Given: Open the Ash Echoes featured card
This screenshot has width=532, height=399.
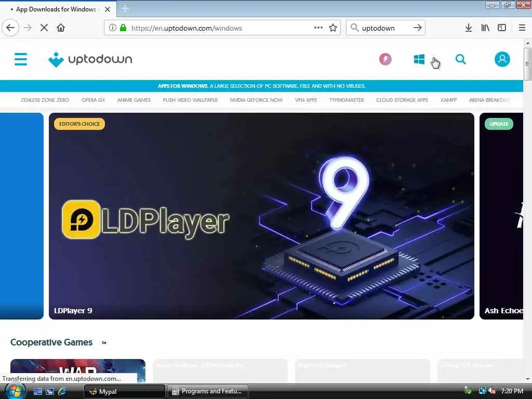Looking at the screenshot, I should pos(501,216).
